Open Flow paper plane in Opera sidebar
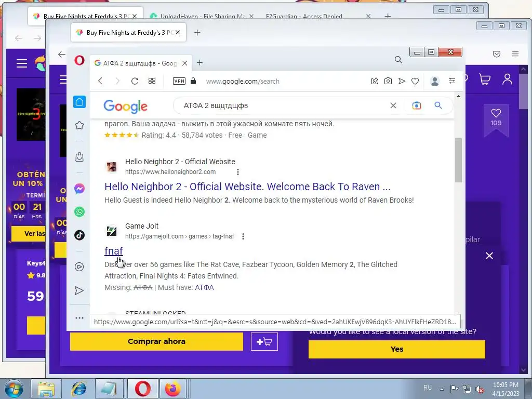Screen dimensions: 532x399 coord(79,291)
